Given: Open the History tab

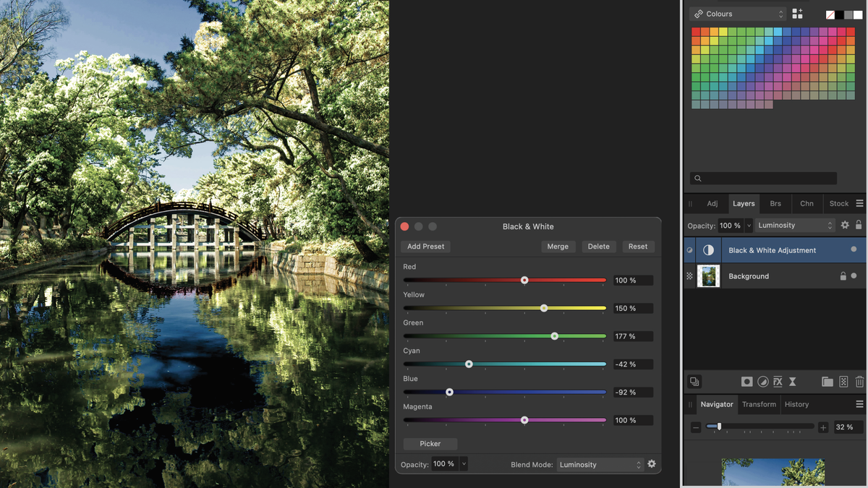Looking at the screenshot, I should (796, 404).
